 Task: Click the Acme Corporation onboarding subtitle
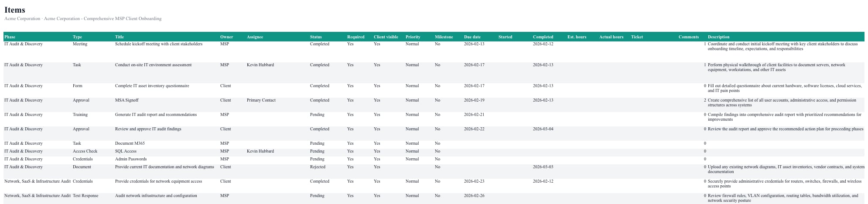[83, 19]
